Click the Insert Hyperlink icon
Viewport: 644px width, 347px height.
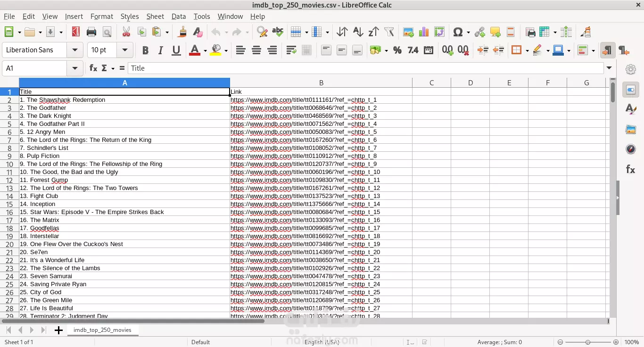tap(479, 32)
